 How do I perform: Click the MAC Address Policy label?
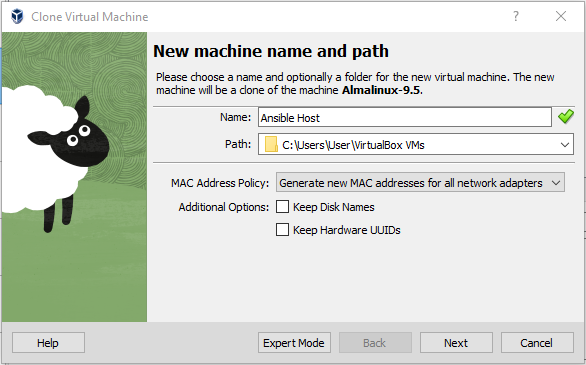click(220, 183)
